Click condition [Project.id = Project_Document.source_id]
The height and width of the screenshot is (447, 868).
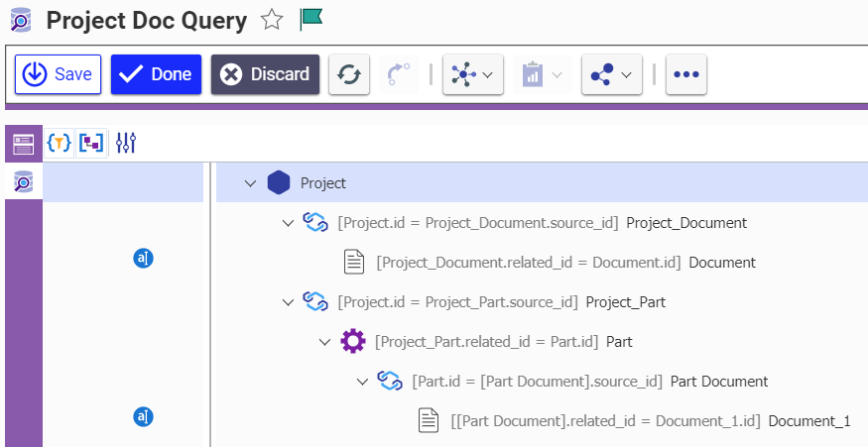point(478,223)
